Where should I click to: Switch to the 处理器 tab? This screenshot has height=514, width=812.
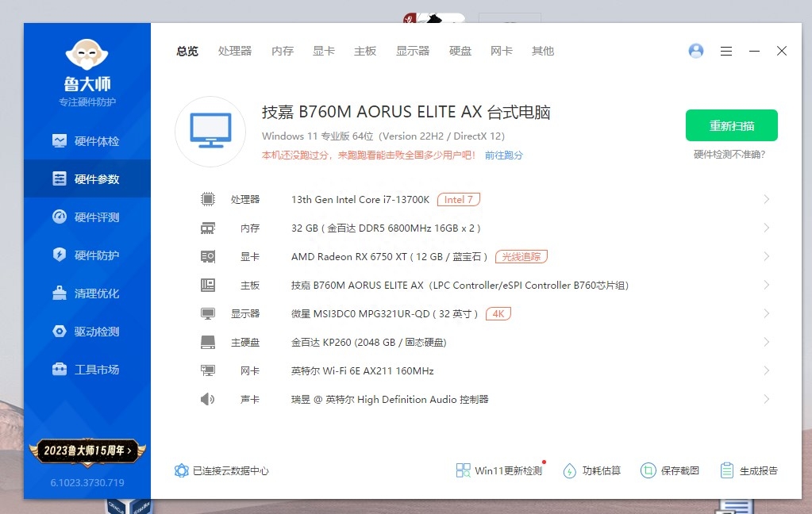[x=235, y=51]
